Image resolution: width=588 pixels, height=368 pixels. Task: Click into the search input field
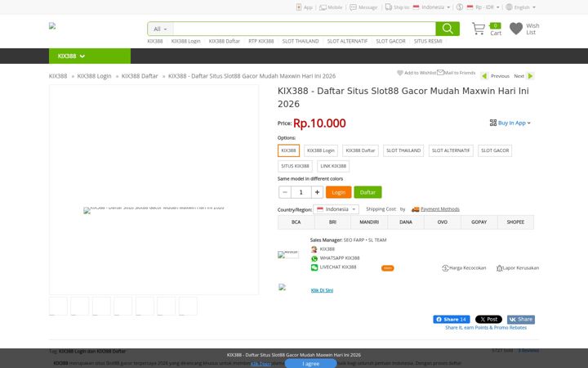[x=304, y=29]
